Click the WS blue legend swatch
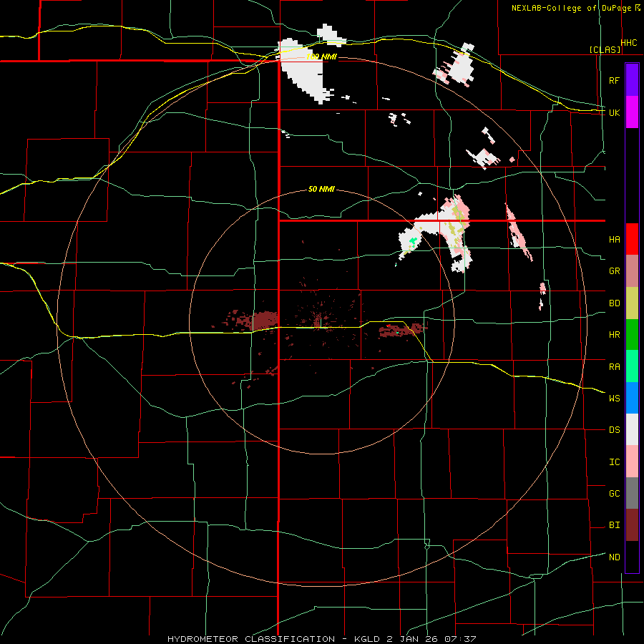 632,398
